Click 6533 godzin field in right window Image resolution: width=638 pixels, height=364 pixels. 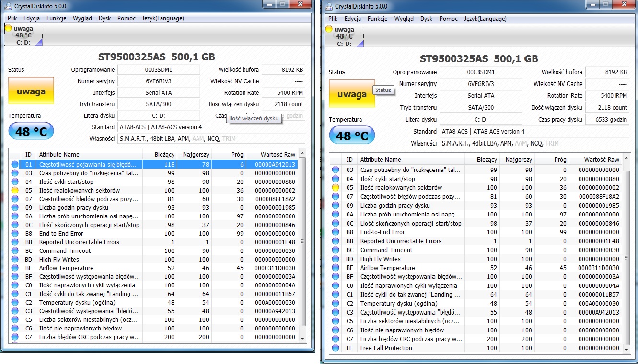(x=607, y=120)
